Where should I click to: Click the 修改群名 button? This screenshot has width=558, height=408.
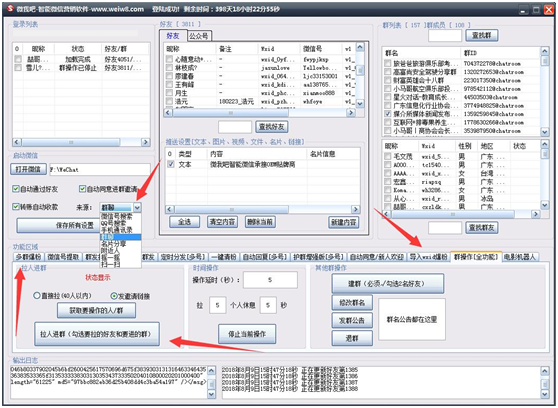(352, 303)
